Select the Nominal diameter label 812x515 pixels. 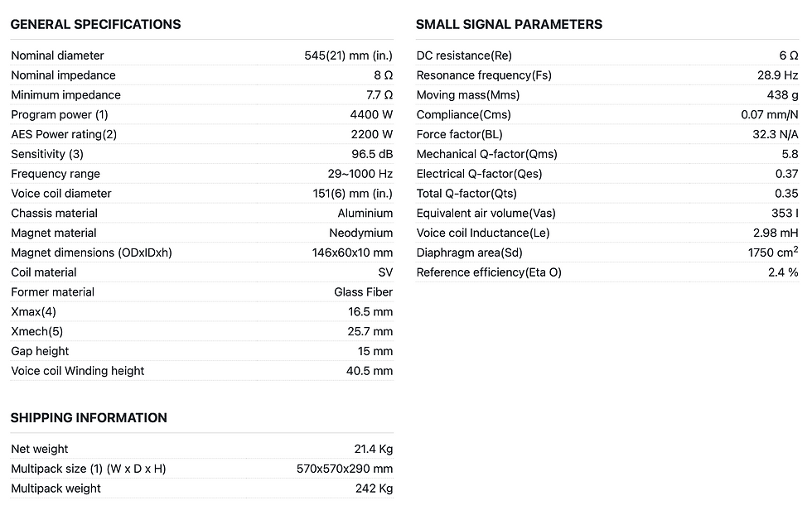pos(57,55)
